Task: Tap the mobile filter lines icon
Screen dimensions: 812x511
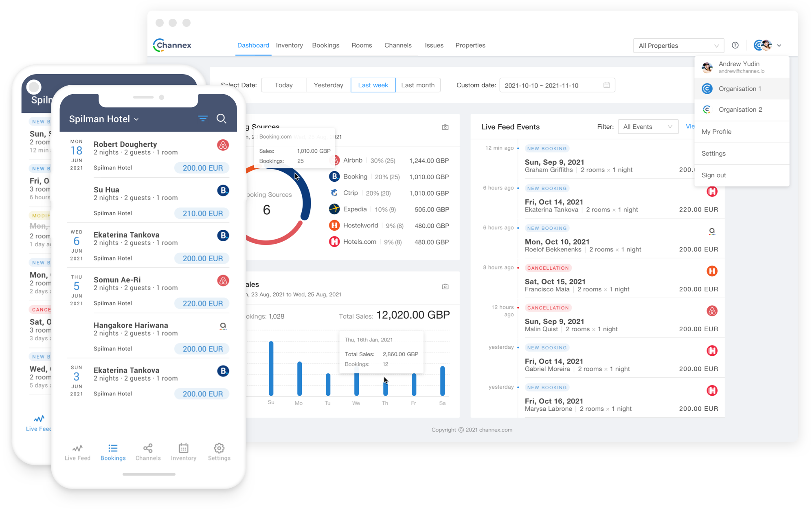Action: (x=203, y=119)
